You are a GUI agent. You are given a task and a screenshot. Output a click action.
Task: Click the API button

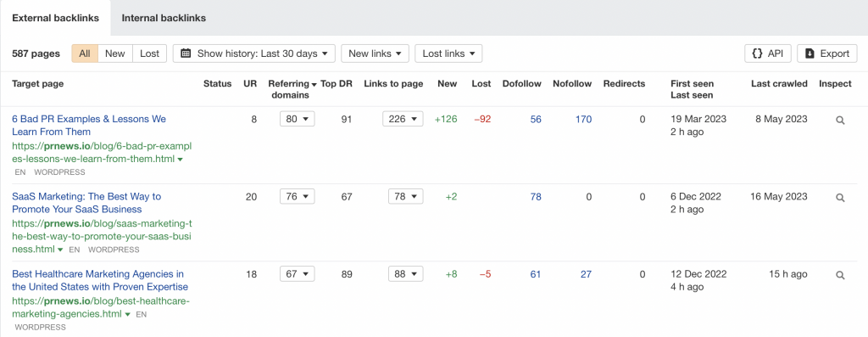pyautogui.click(x=768, y=53)
